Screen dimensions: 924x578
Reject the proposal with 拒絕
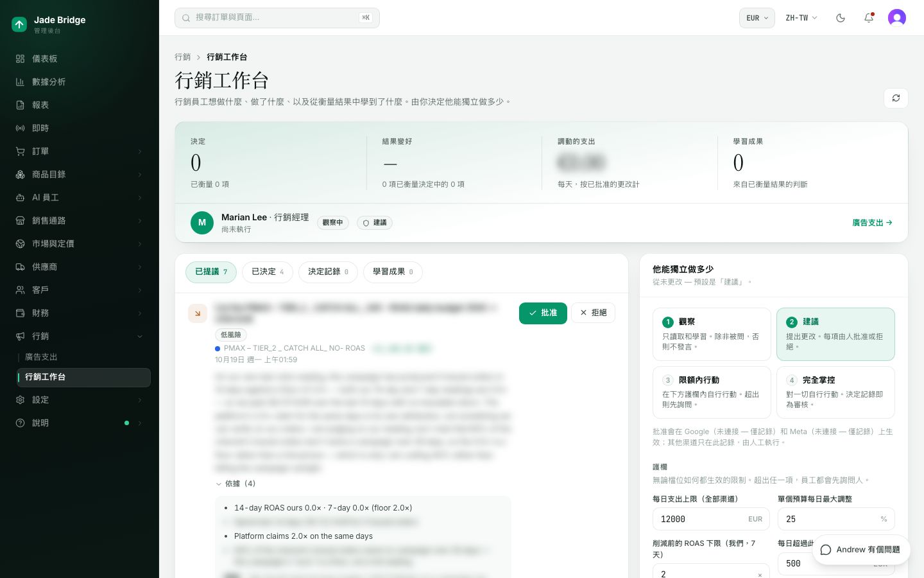(x=593, y=313)
